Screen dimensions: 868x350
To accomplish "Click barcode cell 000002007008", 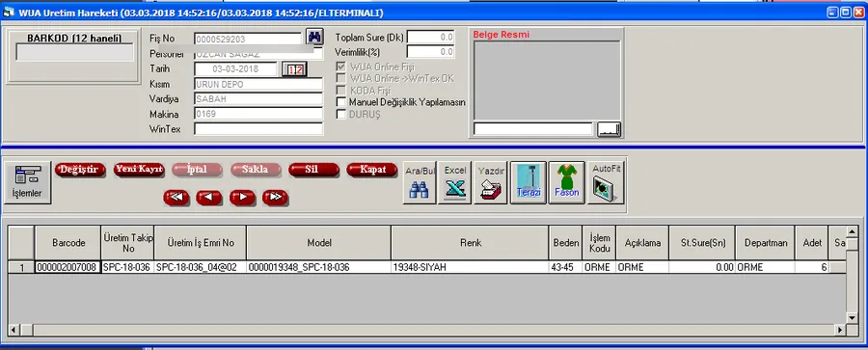I will pyautogui.click(x=68, y=267).
